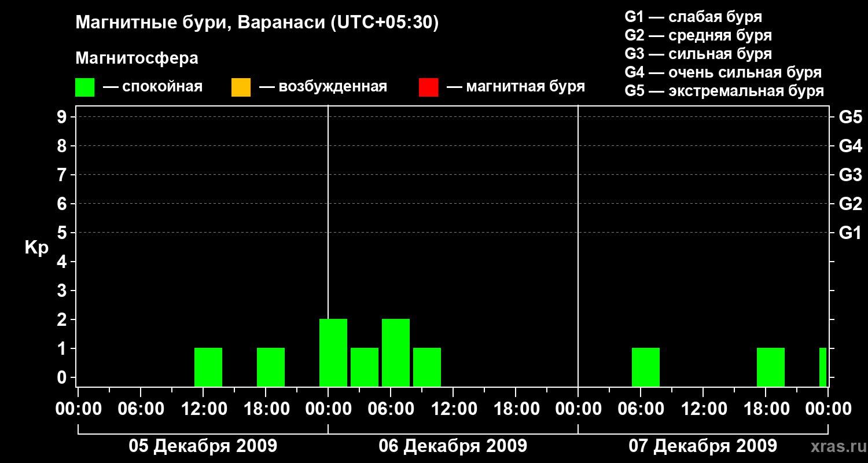
Task: Click the '05 Декабря 2009' date label
Action: pyautogui.click(x=203, y=446)
